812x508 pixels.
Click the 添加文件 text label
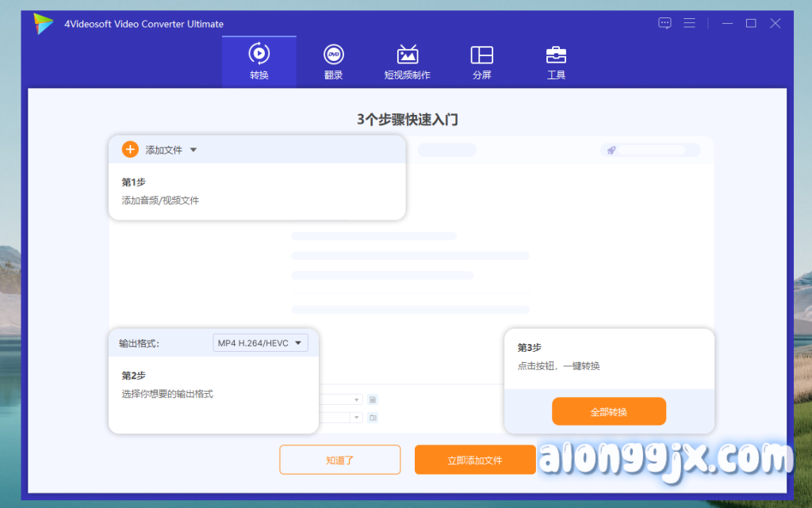(x=163, y=150)
